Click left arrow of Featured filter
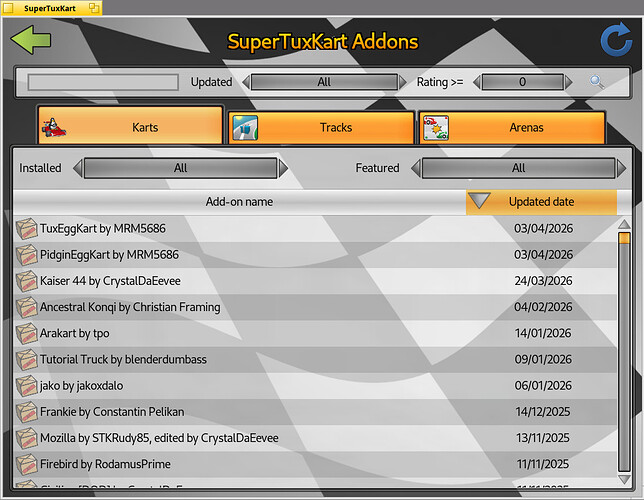 click(416, 168)
